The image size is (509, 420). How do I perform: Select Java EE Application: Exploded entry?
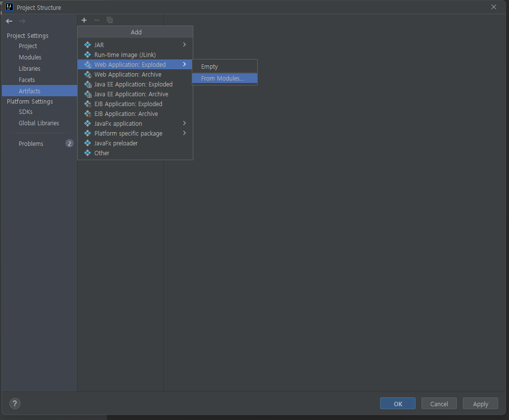pos(135,84)
